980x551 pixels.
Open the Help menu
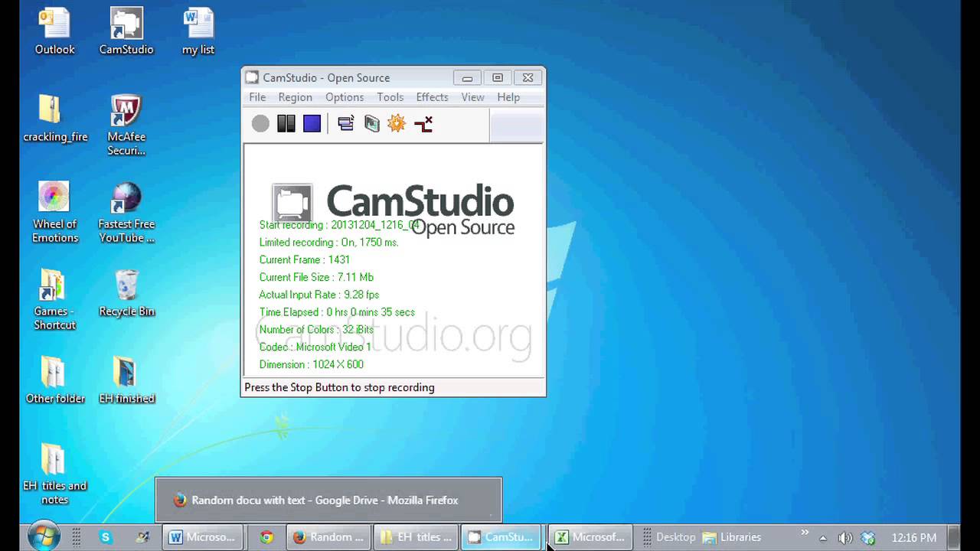point(508,97)
